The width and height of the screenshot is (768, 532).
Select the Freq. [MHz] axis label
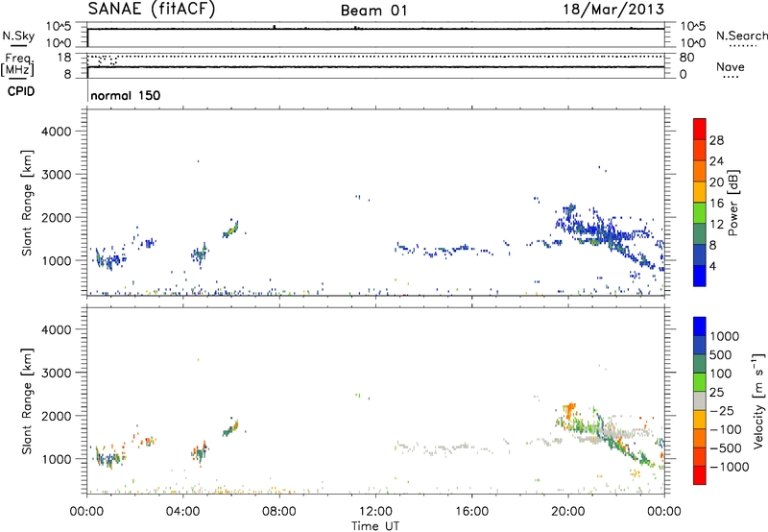point(18,64)
